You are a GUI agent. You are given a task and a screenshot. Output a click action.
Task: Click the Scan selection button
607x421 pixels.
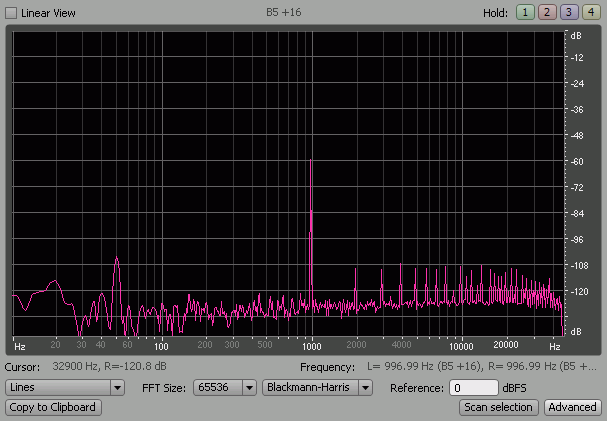499,407
